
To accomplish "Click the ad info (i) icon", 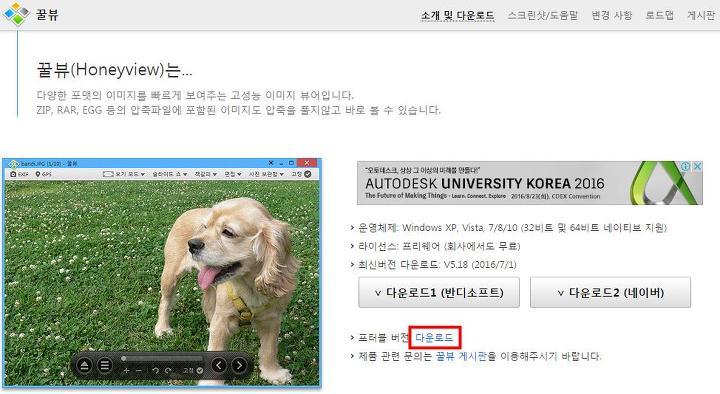I will (x=686, y=166).
